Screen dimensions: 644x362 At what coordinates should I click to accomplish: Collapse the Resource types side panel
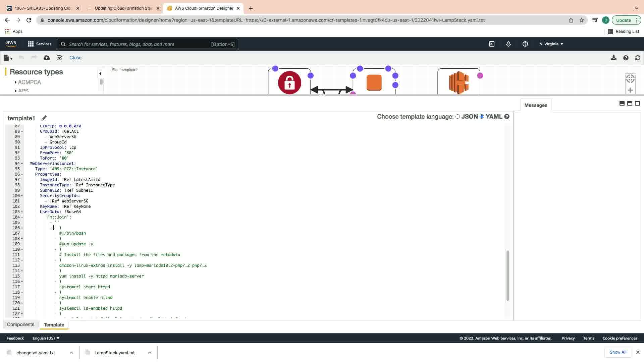pos(100,73)
